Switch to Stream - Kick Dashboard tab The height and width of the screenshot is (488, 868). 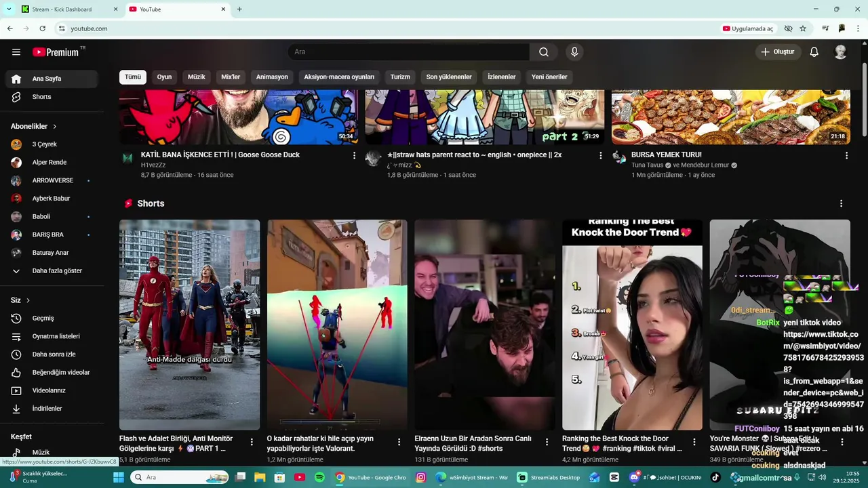click(x=68, y=9)
